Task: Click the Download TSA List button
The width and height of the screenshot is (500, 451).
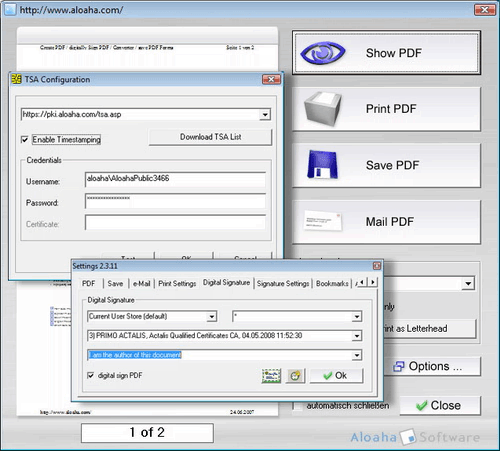Action: [211, 137]
